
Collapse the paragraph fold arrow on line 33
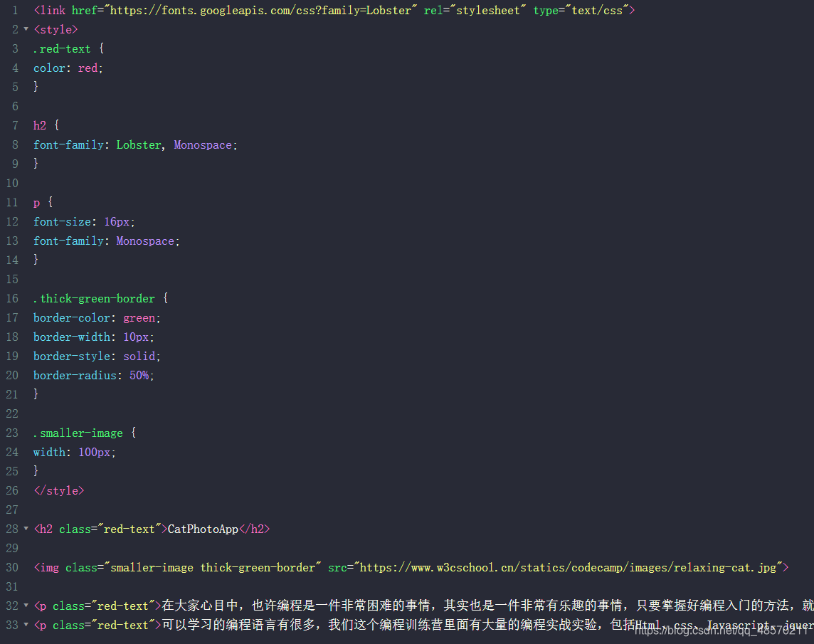point(26,625)
